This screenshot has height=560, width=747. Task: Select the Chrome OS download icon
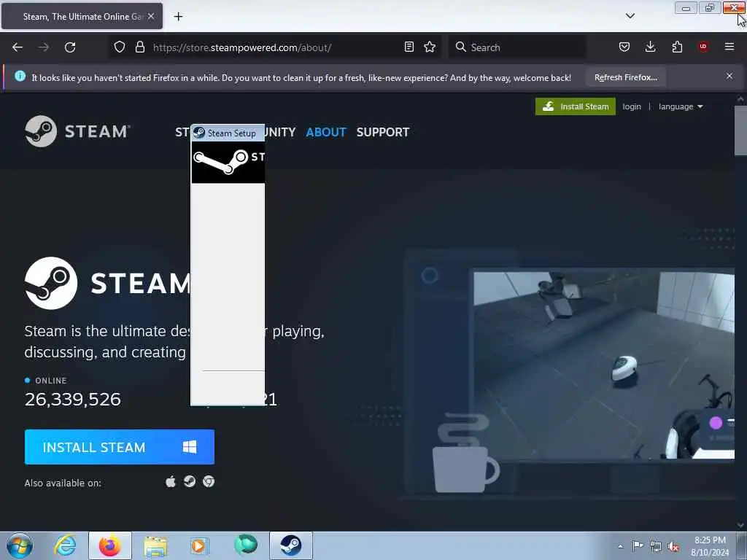[209, 482]
